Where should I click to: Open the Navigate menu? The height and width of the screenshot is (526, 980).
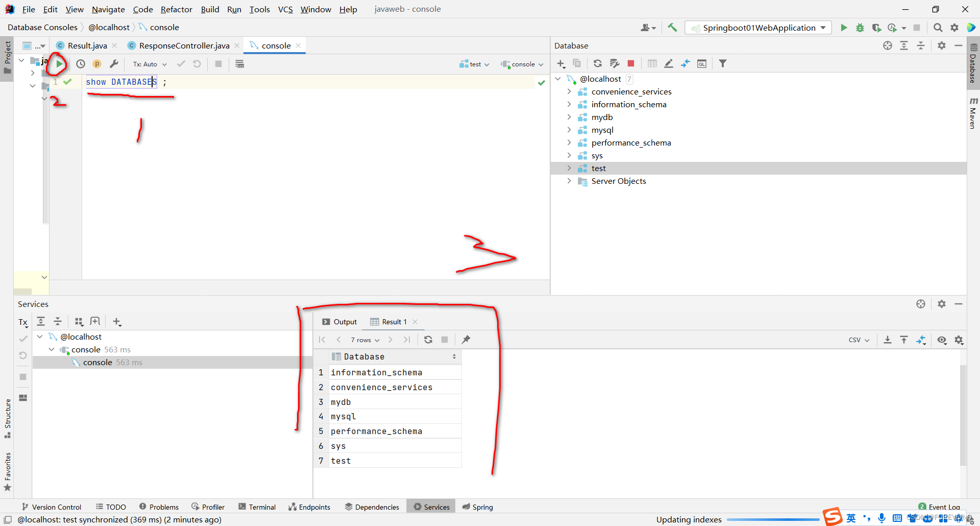point(108,9)
